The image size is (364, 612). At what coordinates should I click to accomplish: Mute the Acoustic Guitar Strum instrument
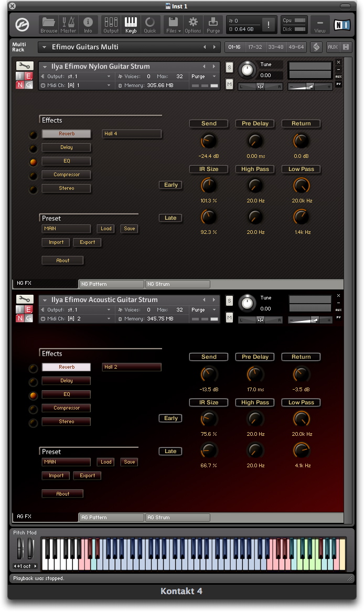229,317
